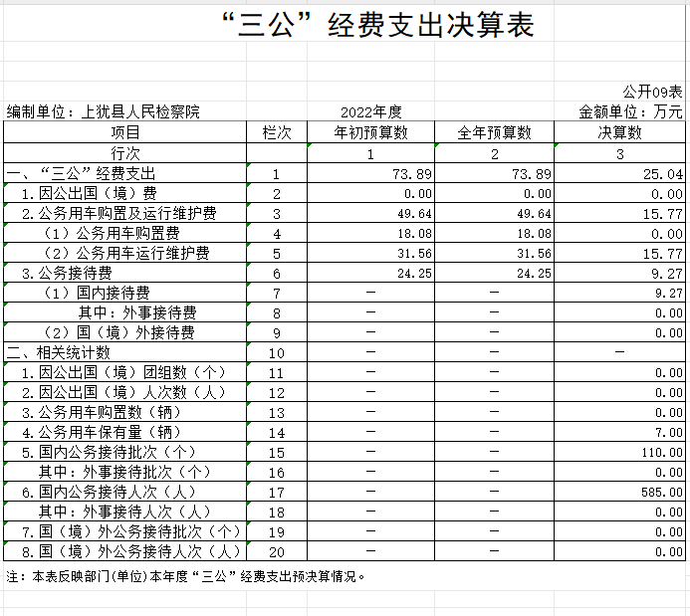Select 18.08 in 年初预算数 column

[414, 234]
